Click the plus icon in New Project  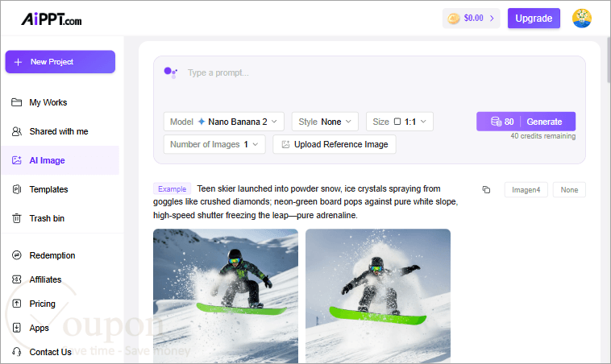tap(18, 62)
